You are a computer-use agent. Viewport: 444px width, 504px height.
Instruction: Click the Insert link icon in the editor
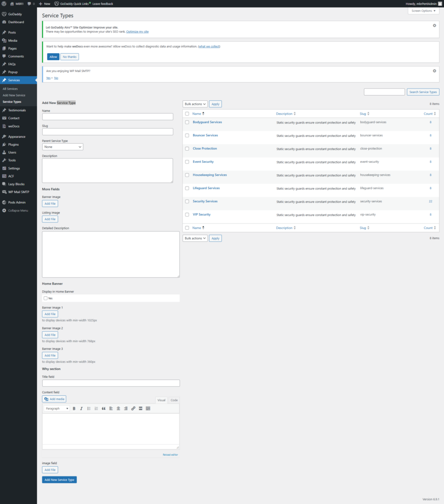tap(133, 409)
